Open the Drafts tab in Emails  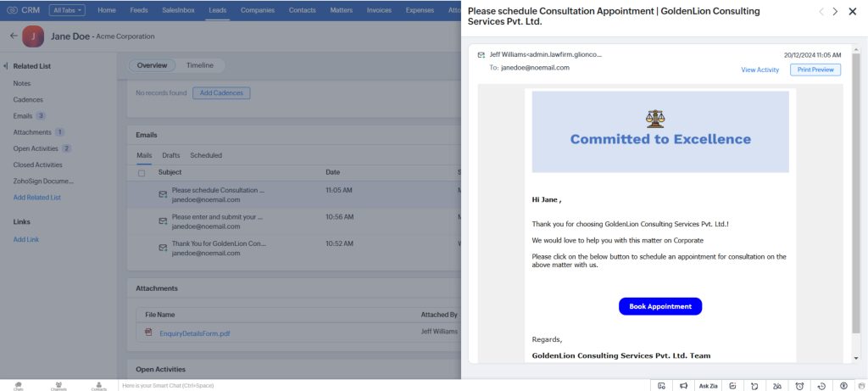click(171, 155)
